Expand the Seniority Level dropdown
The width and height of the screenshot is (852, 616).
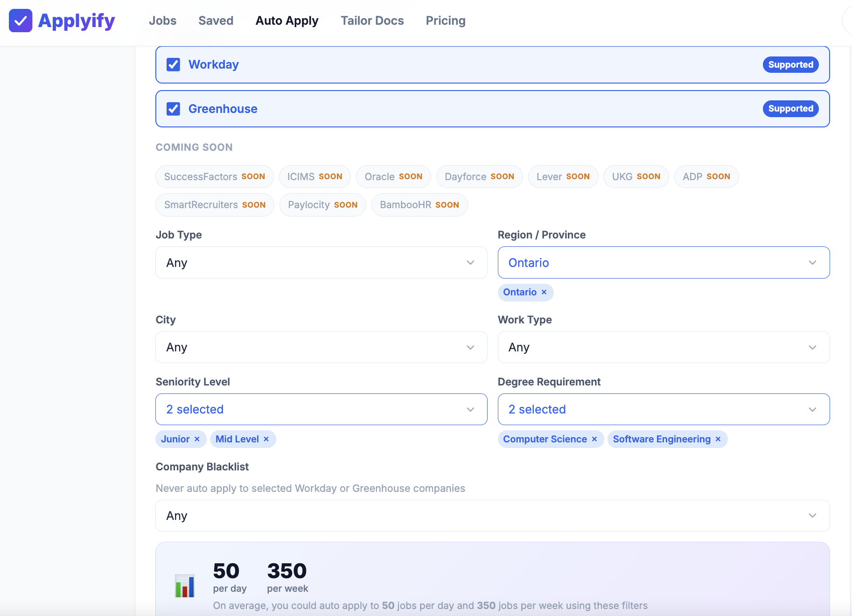point(321,409)
